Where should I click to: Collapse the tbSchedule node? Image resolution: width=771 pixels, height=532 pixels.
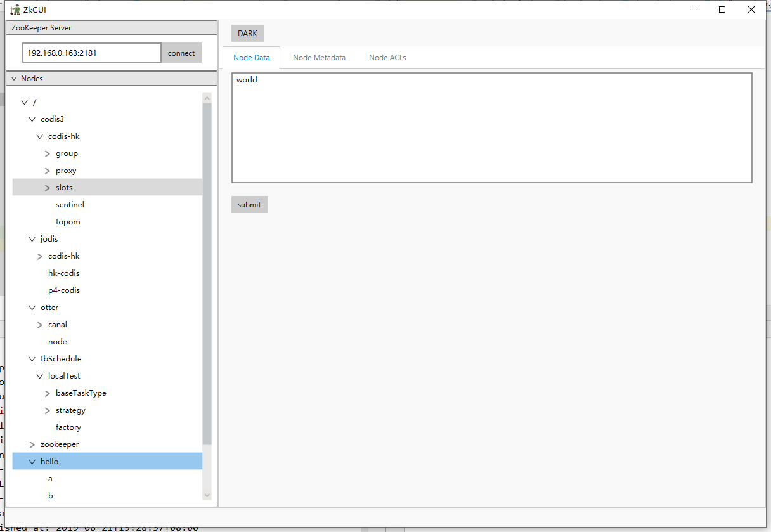coord(32,359)
